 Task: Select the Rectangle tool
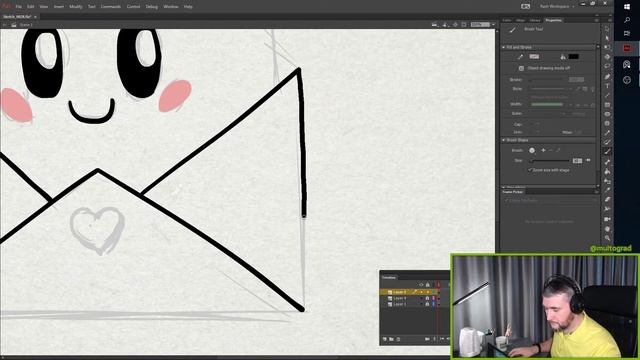coord(607,104)
